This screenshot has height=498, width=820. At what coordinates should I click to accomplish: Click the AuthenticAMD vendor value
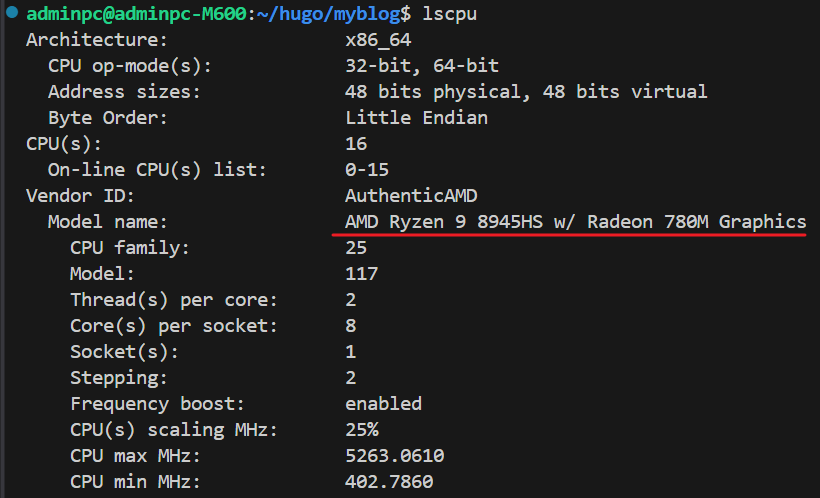[x=411, y=196]
